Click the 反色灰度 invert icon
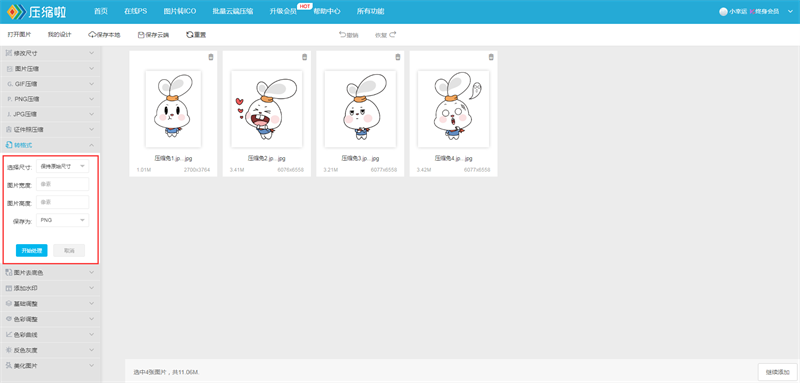Viewport: 800px width, 383px height. point(9,350)
